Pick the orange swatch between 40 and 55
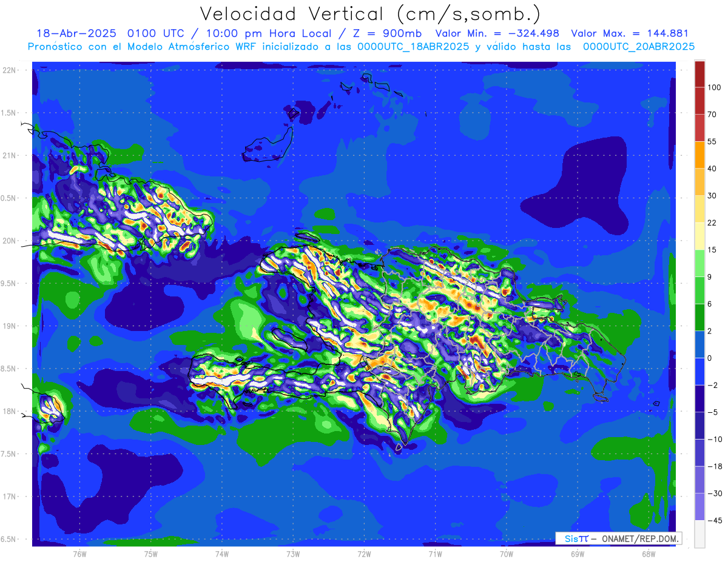728x562 pixels. (x=699, y=155)
